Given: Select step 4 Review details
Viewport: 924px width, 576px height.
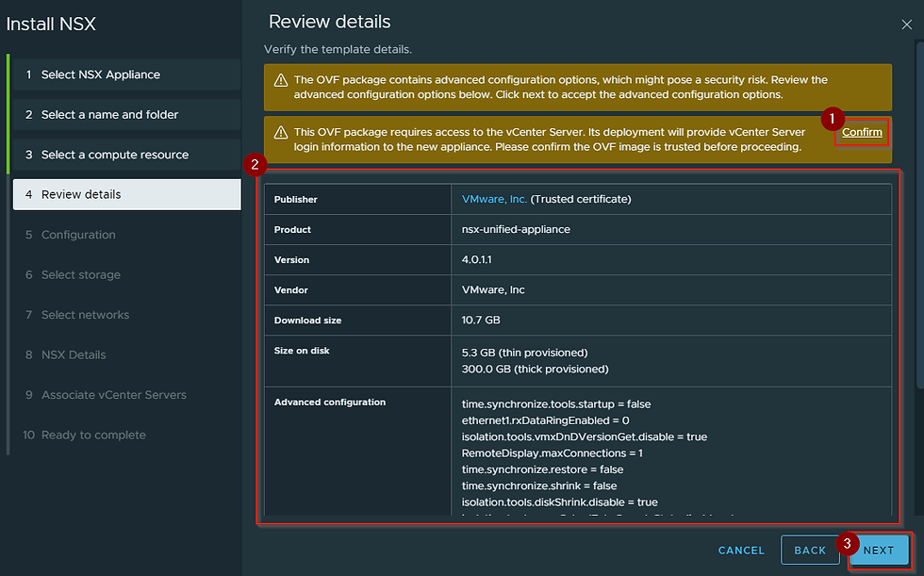Looking at the screenshot, I should click(x=126, y=194).
